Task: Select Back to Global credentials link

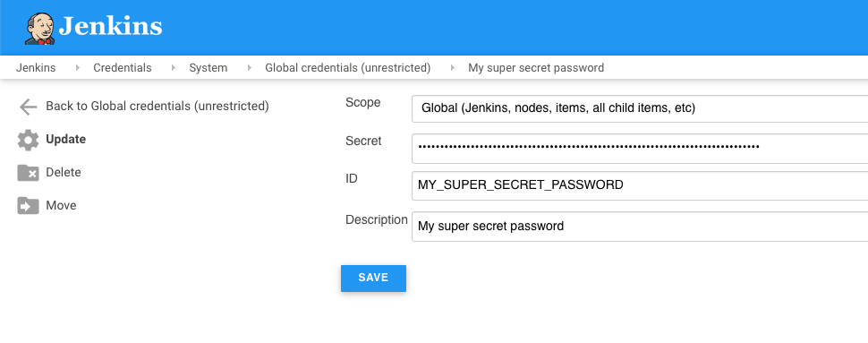Action: (157, 106)
